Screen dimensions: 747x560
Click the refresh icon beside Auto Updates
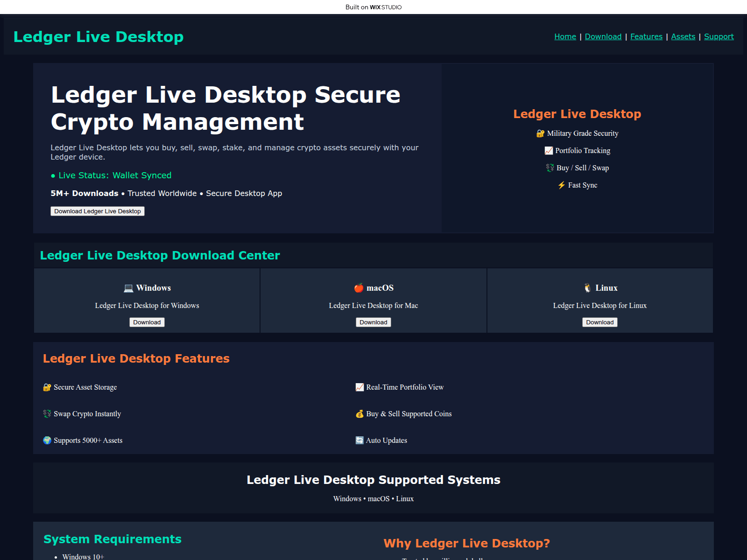click(359, 441)
